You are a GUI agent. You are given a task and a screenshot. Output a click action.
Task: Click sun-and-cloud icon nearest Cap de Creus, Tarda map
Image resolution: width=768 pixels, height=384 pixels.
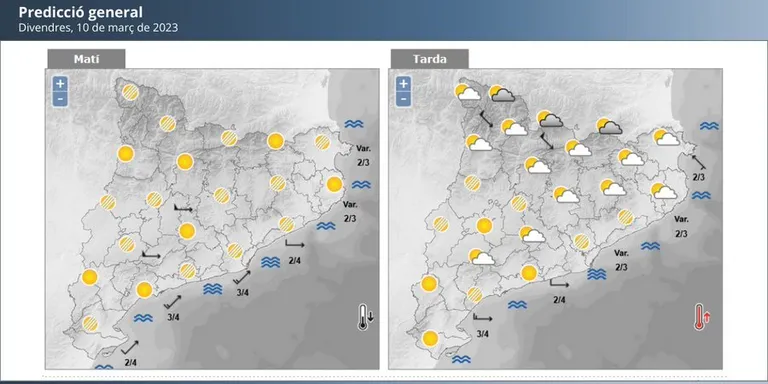coord(667,138)
